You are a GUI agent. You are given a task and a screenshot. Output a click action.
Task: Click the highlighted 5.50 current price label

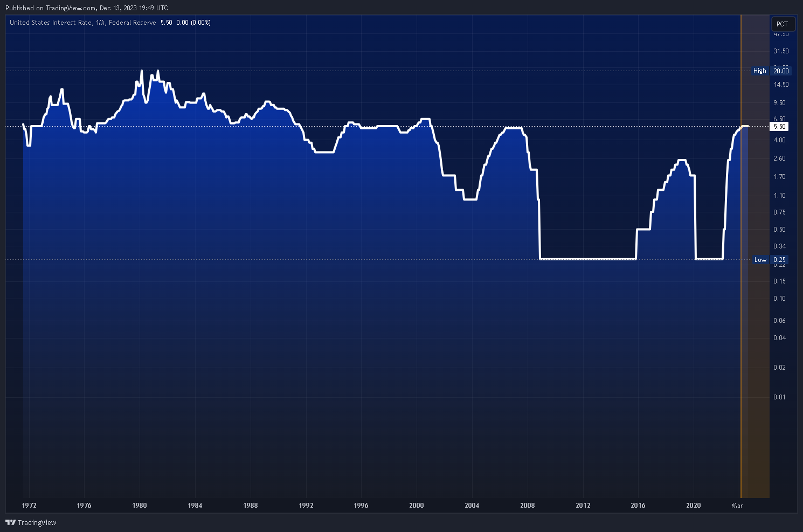tap(779, 127)
